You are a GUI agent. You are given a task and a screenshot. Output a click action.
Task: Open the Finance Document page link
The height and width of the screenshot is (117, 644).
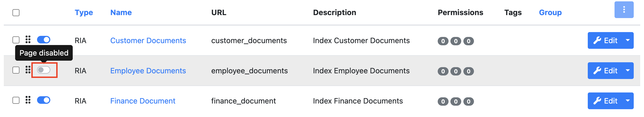coord(143,101)
